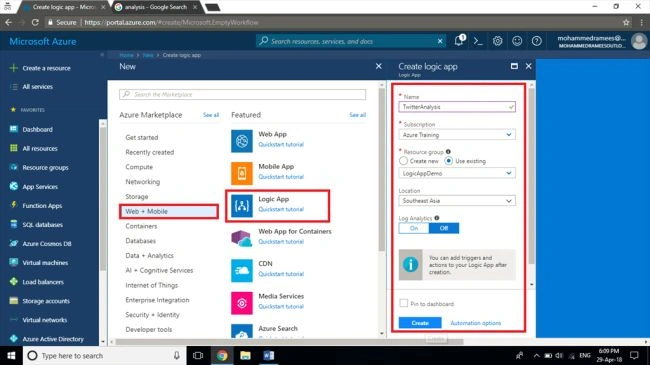Switch to the analysis Google Search tab
This screenshot has height=365, width=650.
pyautogui.click(x=155, y=7)
